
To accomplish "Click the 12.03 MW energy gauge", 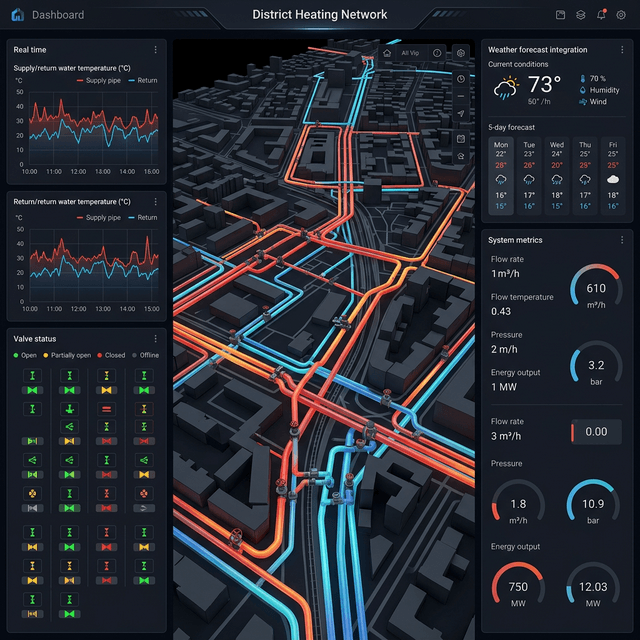I will pyautogui.click(x=593, y=585).
